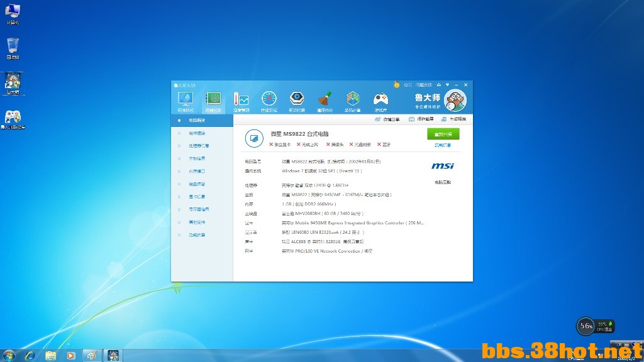Open 温度管理 temperature management
Screen dimensions: 644x362
click(x=241, y=101)
